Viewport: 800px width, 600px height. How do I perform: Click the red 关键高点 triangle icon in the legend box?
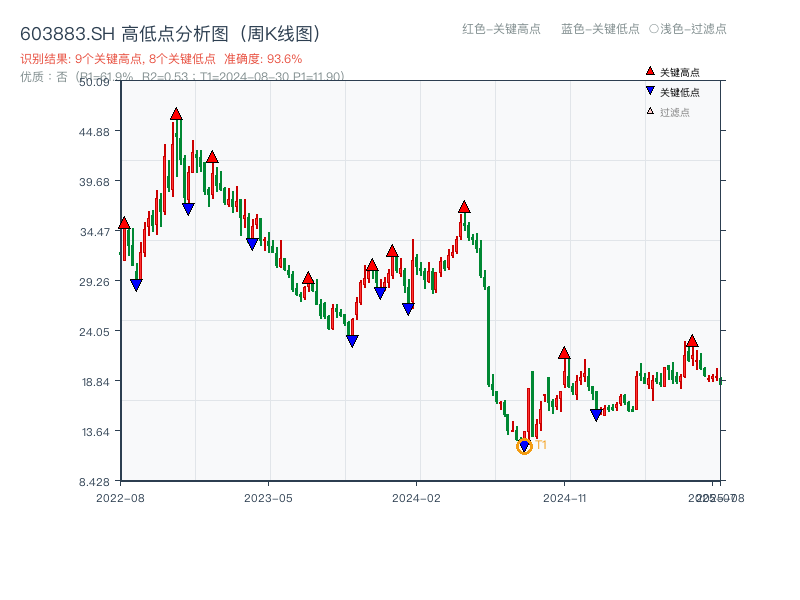click(x=650, y=71)
